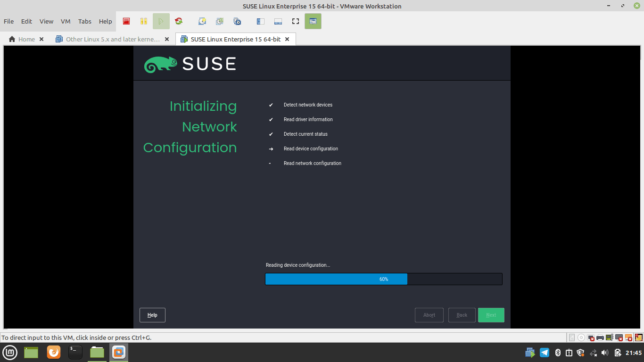
Task: Toggle the thumbnail bar icon
Action: 278,21
